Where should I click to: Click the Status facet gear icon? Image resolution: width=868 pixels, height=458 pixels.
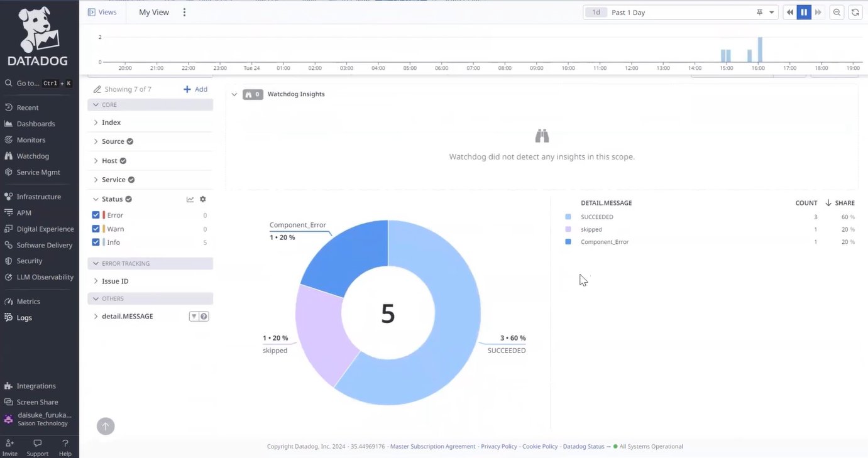202,199
